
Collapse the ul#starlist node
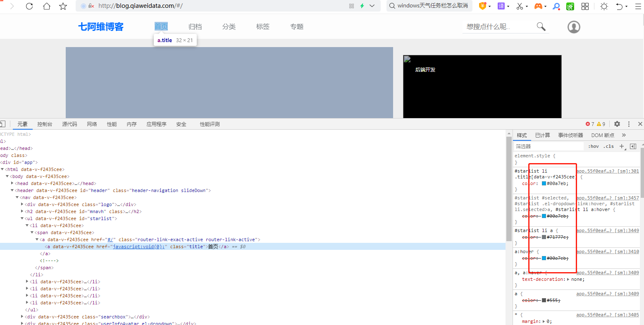click(22, 218)
